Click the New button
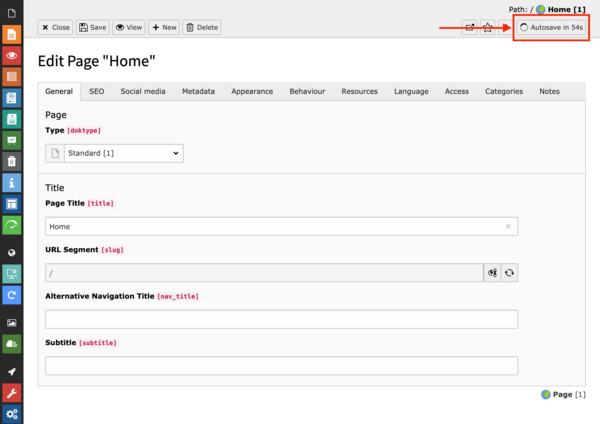The width and height of the screenshot is (600, 424). coord(164,28)
